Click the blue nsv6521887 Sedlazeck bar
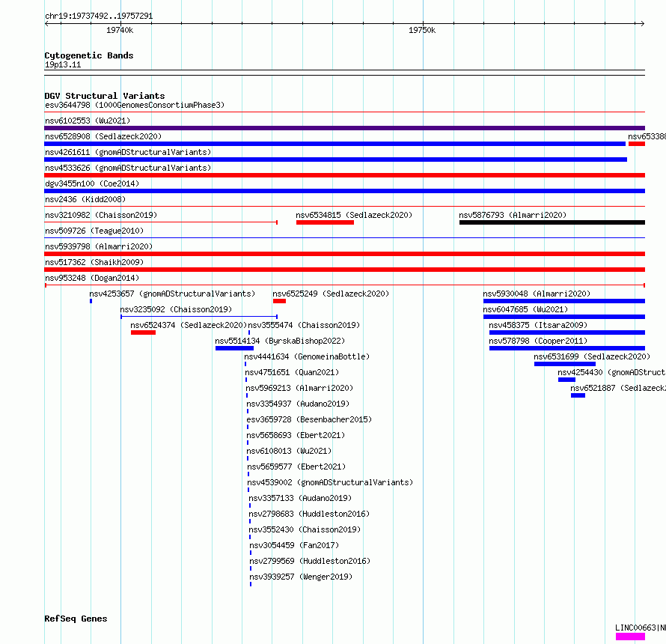The image size is (666, 644). point(578,395)
